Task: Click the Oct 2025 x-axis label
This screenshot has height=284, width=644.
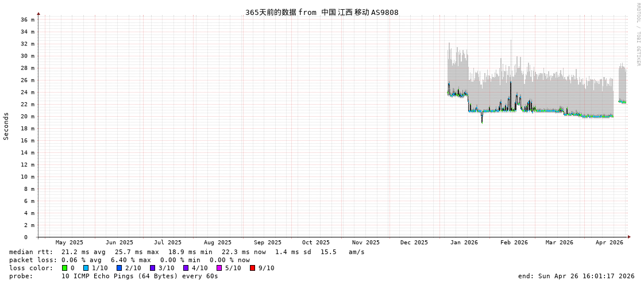Action: 316,243
